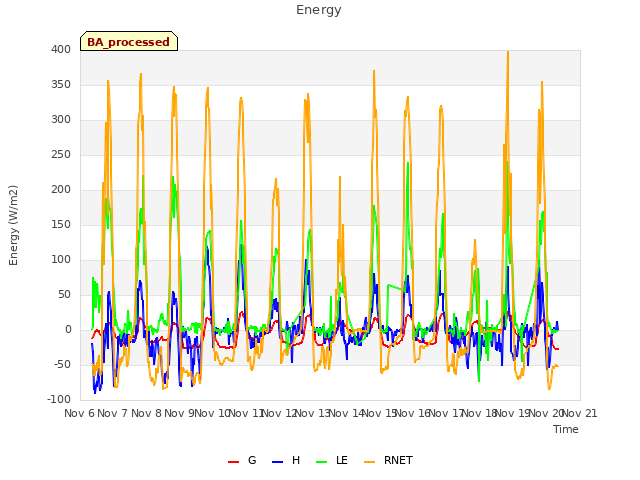Click the Nov 21 x-axis tick label
The height and width of the screenshot is (480, 640).
(x=580, y=414)
